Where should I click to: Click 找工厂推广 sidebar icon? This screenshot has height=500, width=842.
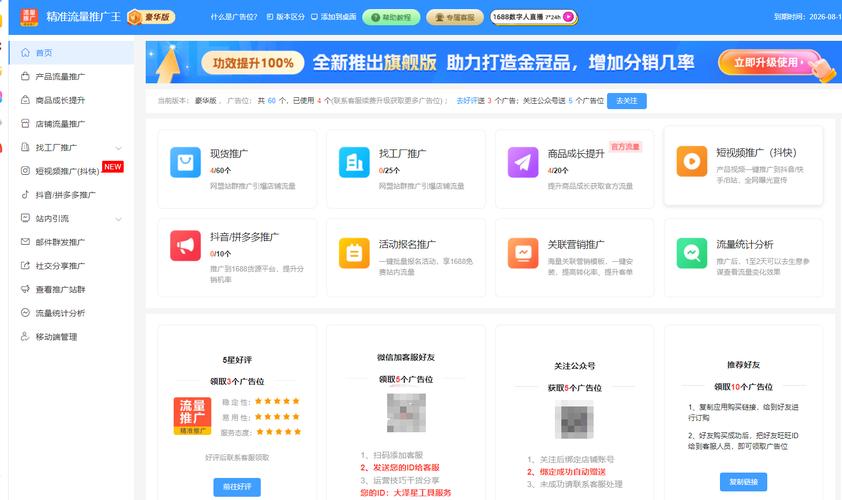point(25,147)
